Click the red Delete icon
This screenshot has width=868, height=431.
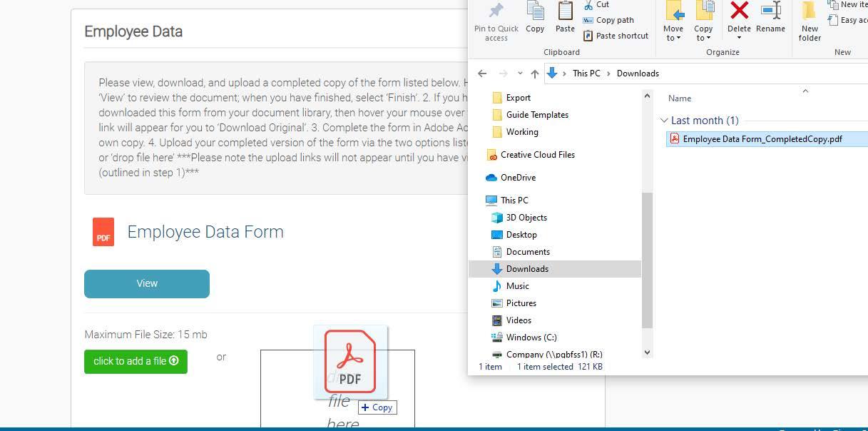[x=739, y=10]
